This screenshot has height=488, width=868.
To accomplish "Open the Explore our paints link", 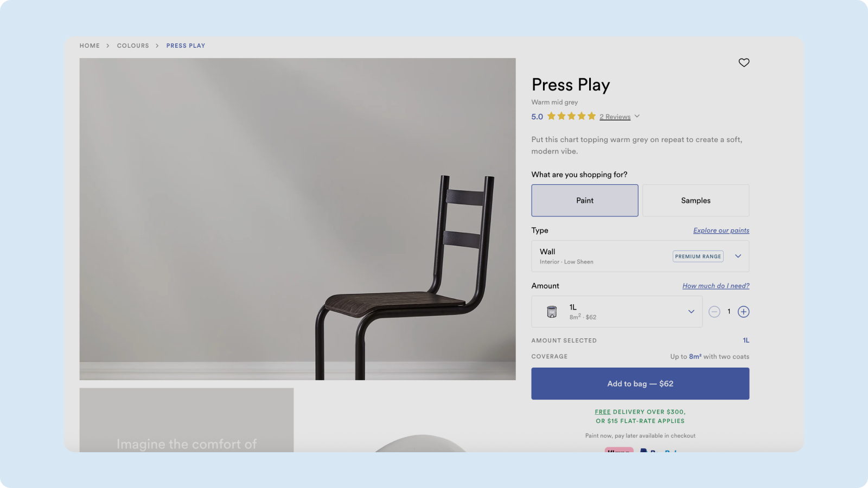I will pyautogui.click(x=721, y=230).
